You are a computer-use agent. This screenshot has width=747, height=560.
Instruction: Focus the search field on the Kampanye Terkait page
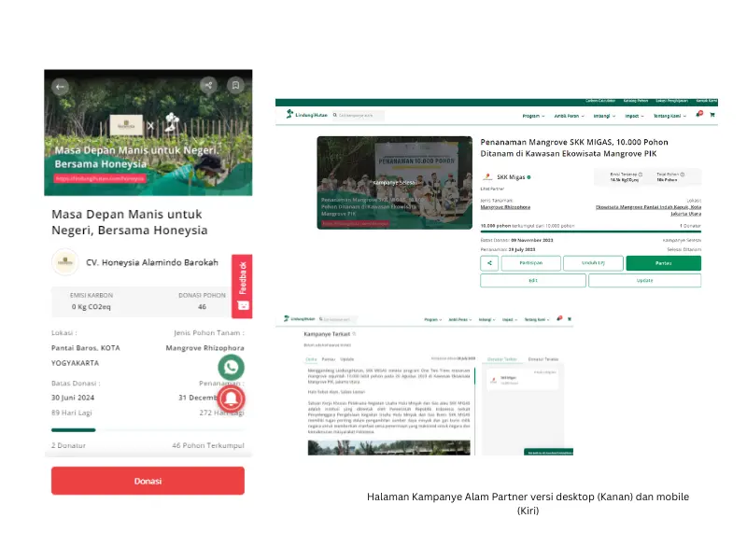tap(337, 319)
